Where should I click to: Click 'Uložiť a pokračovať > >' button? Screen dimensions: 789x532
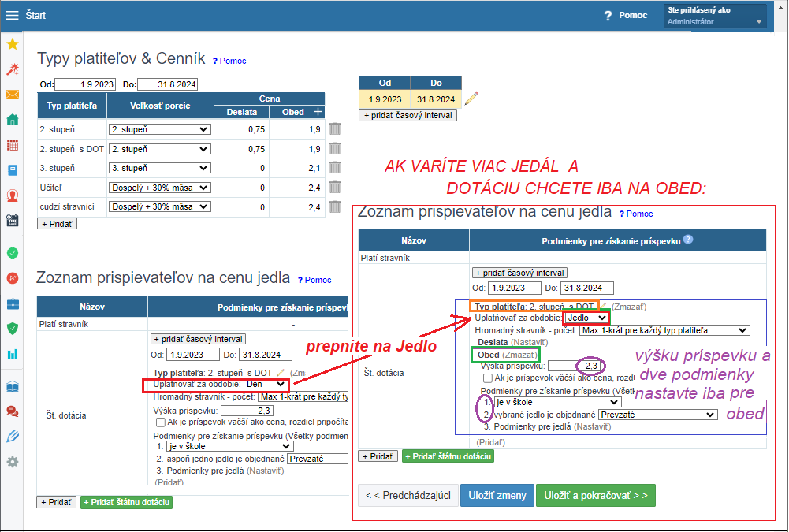[596, 495]
